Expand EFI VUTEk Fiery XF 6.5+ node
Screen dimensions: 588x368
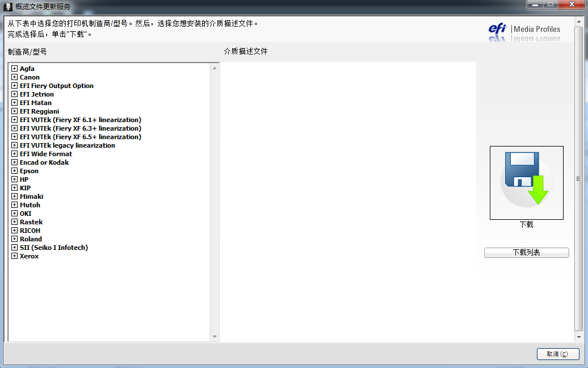tap(14, 136)
